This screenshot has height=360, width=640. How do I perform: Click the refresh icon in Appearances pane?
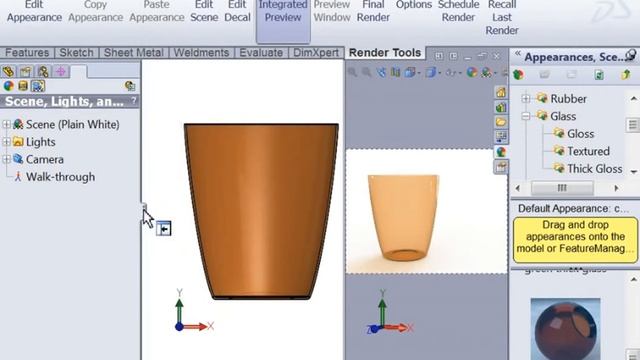click(x=599, y=75)
